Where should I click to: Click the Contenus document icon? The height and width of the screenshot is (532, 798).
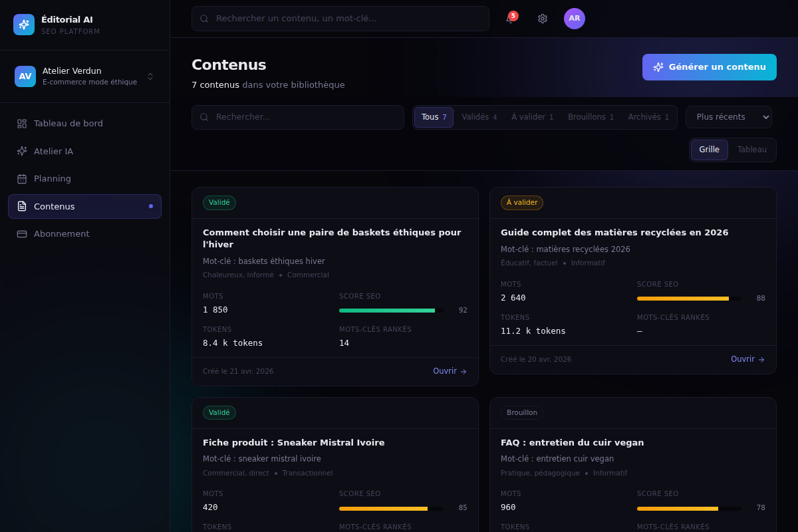click(22, 206)
